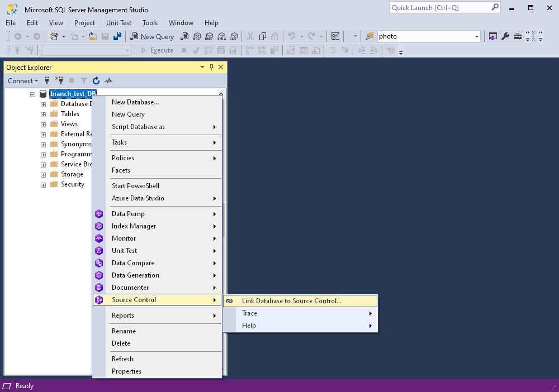The image size is (559, 392).
Task: Open Object Explorer window position dropdown arrow
Action: (x=202, y=68)
